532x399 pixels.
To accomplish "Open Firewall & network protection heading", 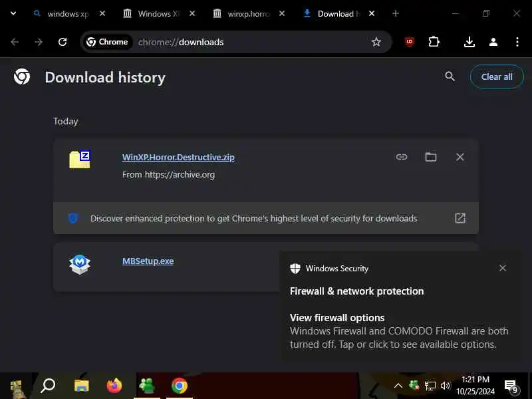I will [357, 291].
